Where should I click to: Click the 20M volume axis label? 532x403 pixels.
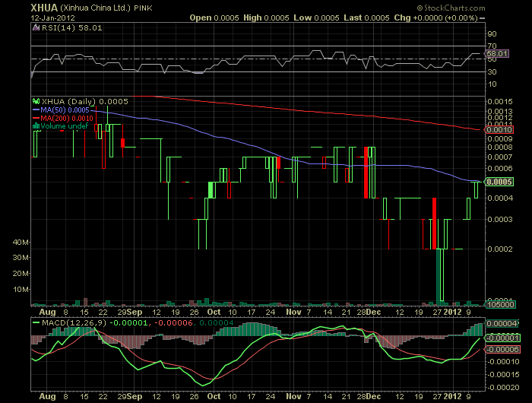click(x=21, y=273)
